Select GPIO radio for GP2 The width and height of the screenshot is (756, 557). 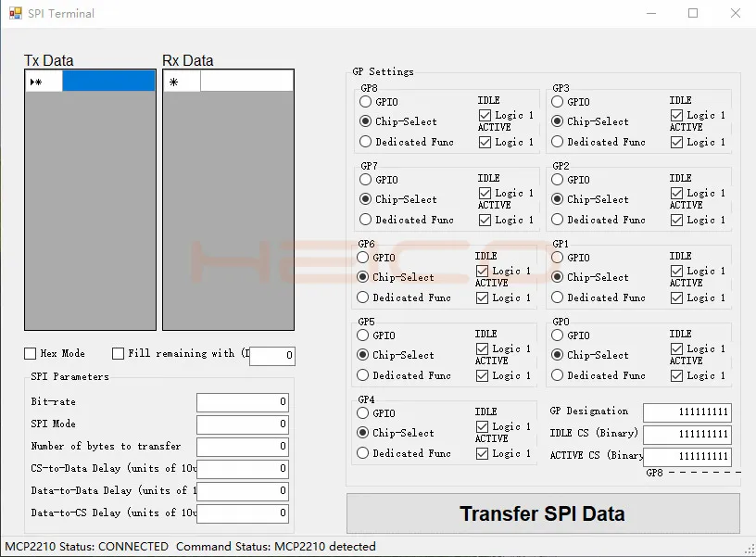point(557,180)
